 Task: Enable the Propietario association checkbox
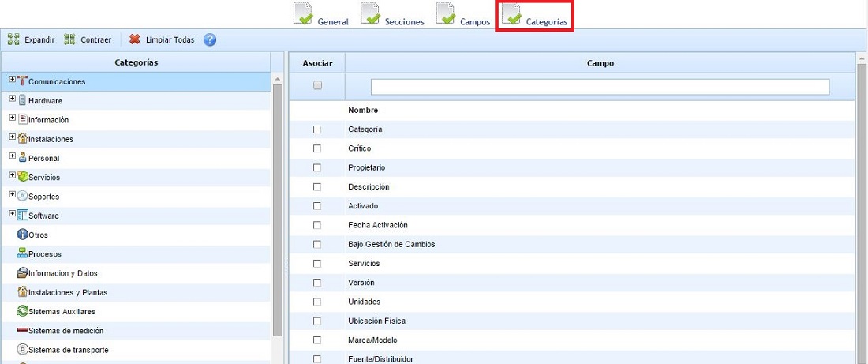click(x=317, y=168)
